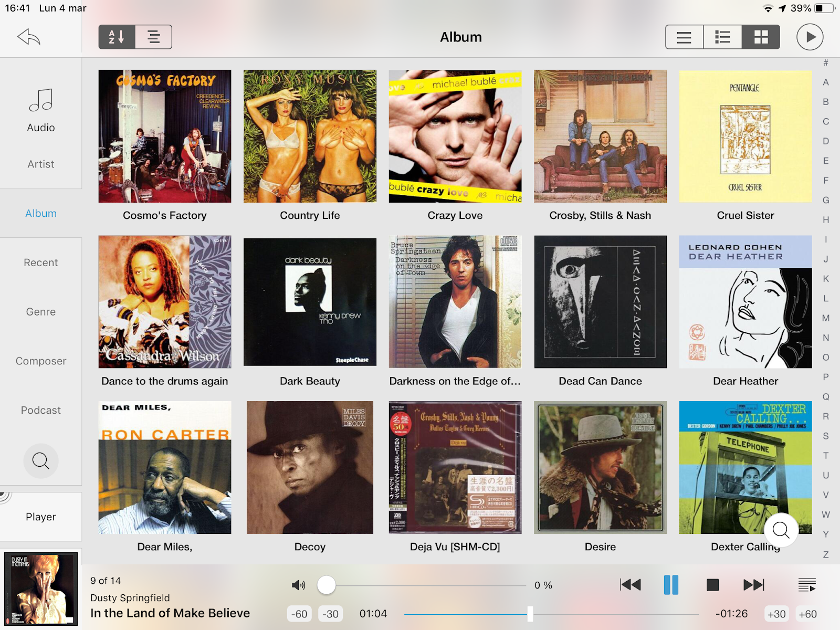Open Cosmo's Factory album cover
840x630 pixels.
point(165,136)
